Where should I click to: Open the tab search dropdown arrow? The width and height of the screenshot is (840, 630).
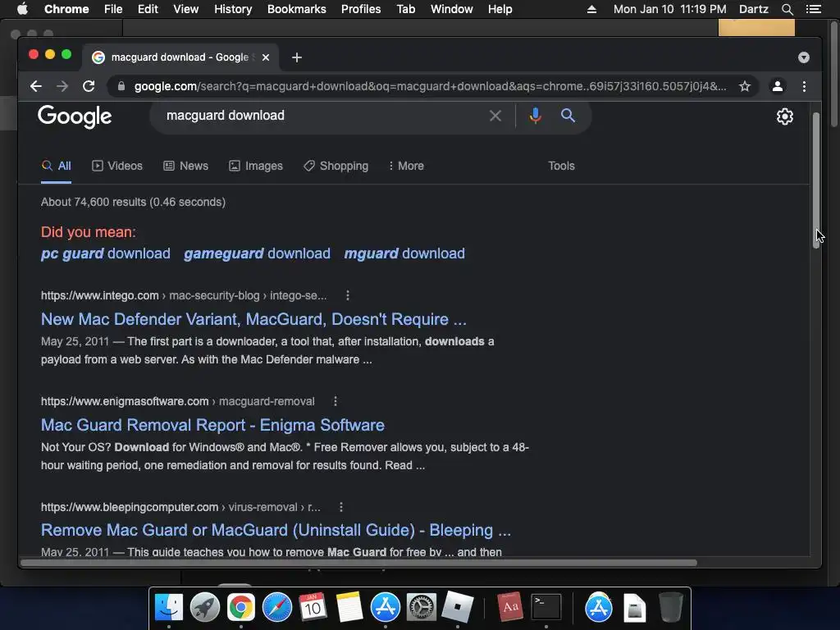point(804,57)
